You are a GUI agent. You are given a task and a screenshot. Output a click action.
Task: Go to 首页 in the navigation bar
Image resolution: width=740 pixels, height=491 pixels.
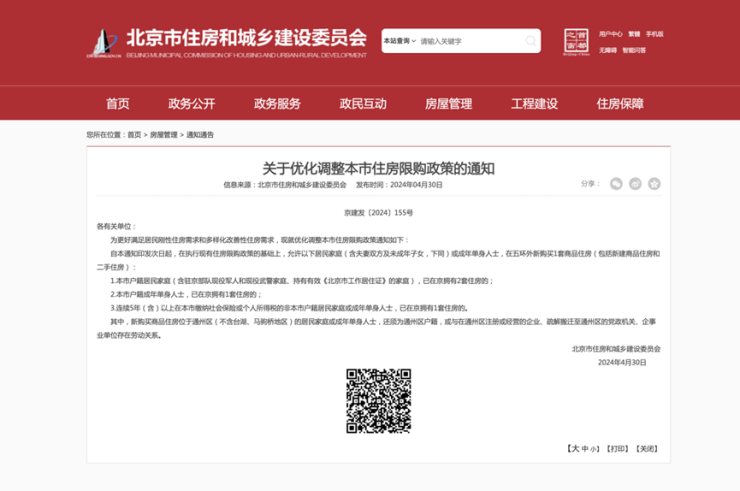tap(117, 104)
